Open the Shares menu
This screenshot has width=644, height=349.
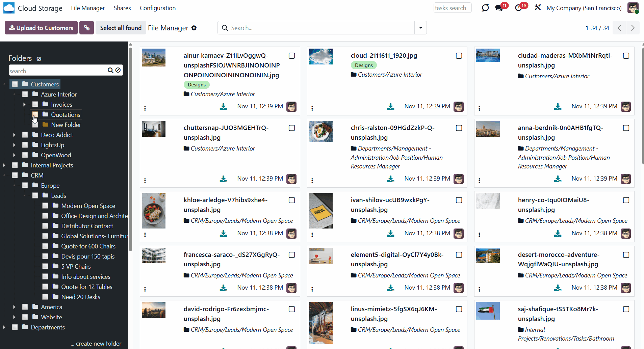[x=122, y=8]
